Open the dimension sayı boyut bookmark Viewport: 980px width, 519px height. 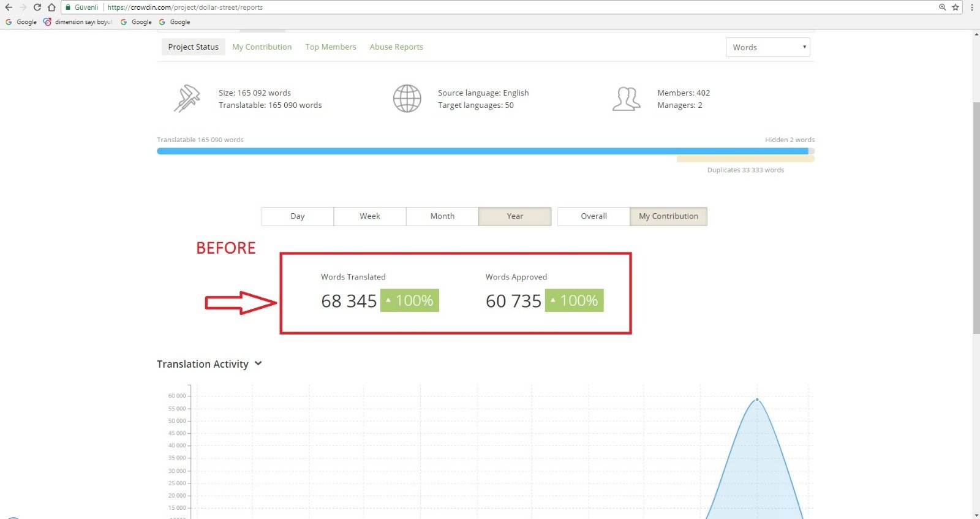point(78,22)
